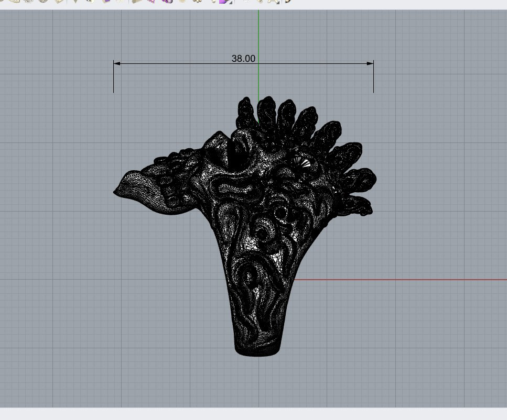
Task: Select the 38.00 dimension text
Action: tap(243, 59)
